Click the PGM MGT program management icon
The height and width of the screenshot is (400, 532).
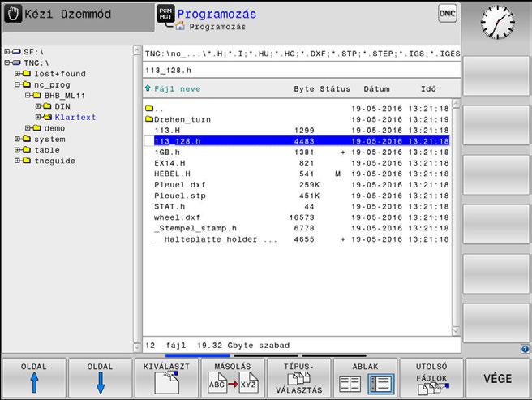coord(165,14)
